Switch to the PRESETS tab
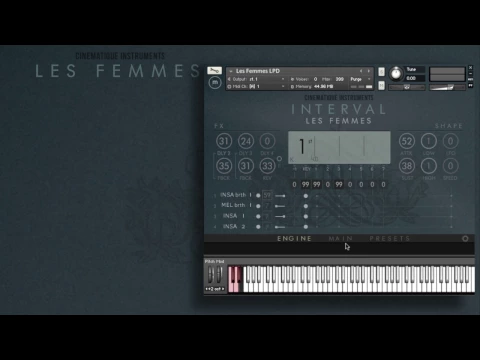Screen dimensions: 480x360 [x=390, y=239]
